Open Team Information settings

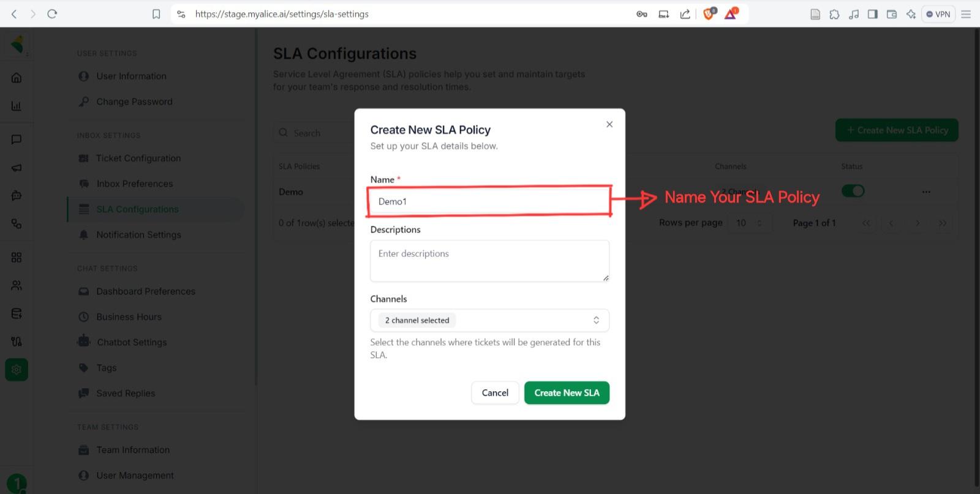coord(133,450)
